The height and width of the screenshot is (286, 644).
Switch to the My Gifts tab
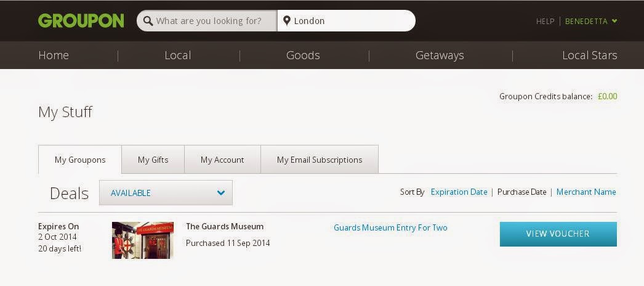pyautogui.click(x=153, y=160)
